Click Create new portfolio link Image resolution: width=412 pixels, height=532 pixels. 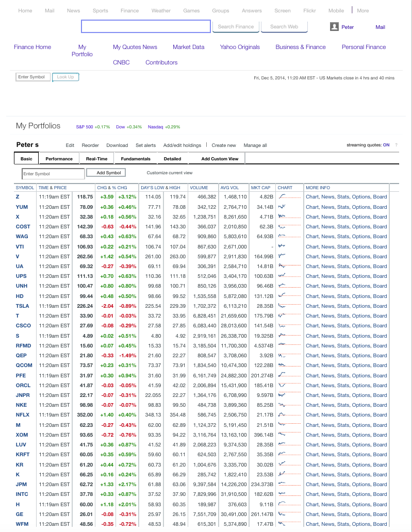[x=224, y=145]
